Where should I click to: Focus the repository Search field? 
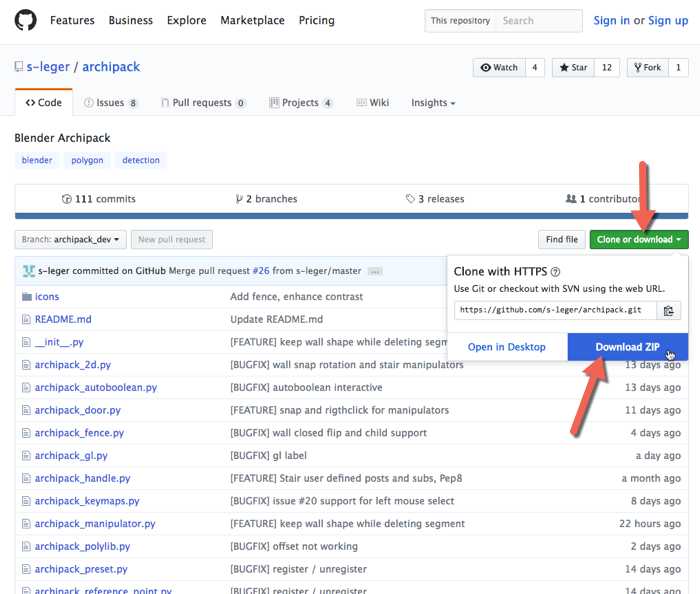[x=539, y=21]
